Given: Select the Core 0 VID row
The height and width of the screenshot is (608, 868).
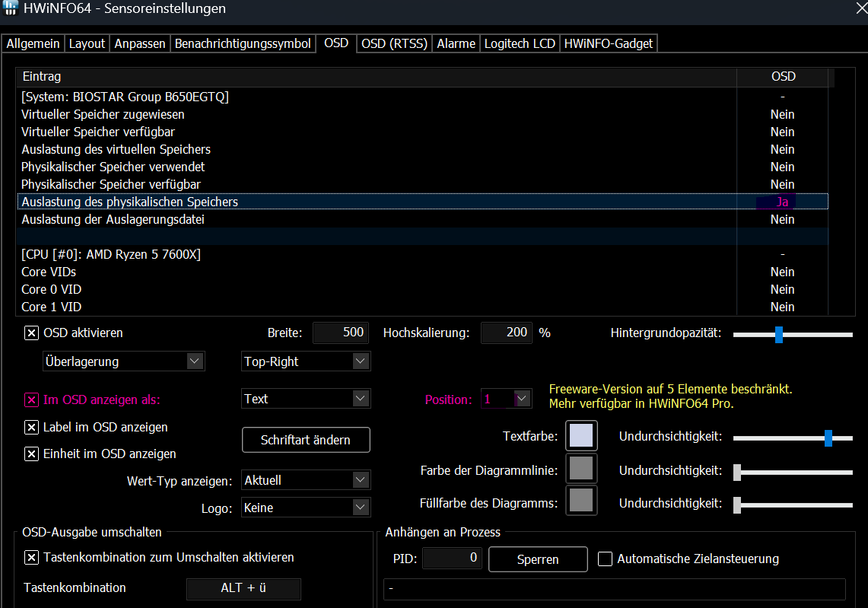Looking at the screenshot, I should click(x=422, y=290).
